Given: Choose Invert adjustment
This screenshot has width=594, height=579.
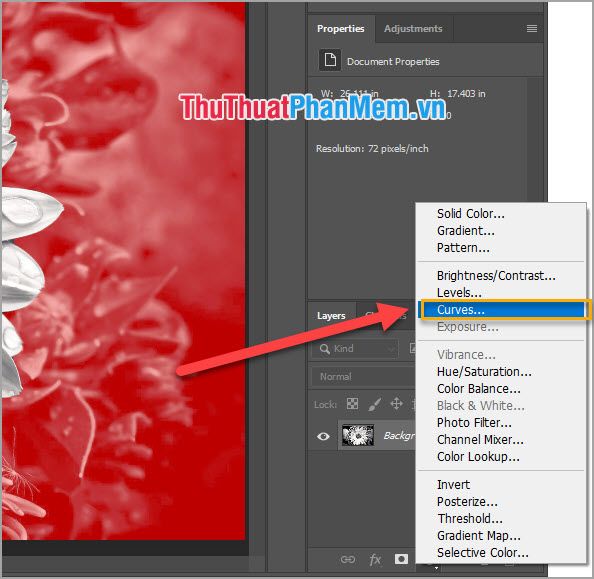Looking at the screenshot, I should [453, 485].
